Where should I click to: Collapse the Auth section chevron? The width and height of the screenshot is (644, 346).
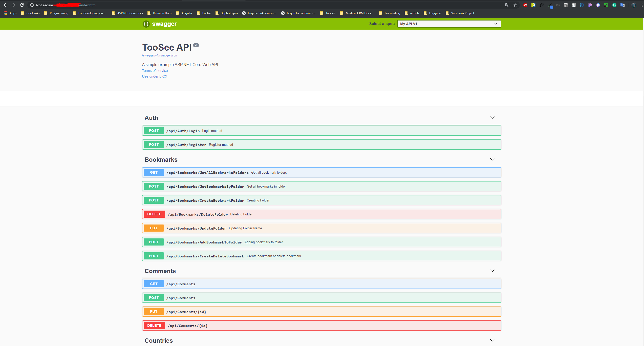(x=492, y=118)
